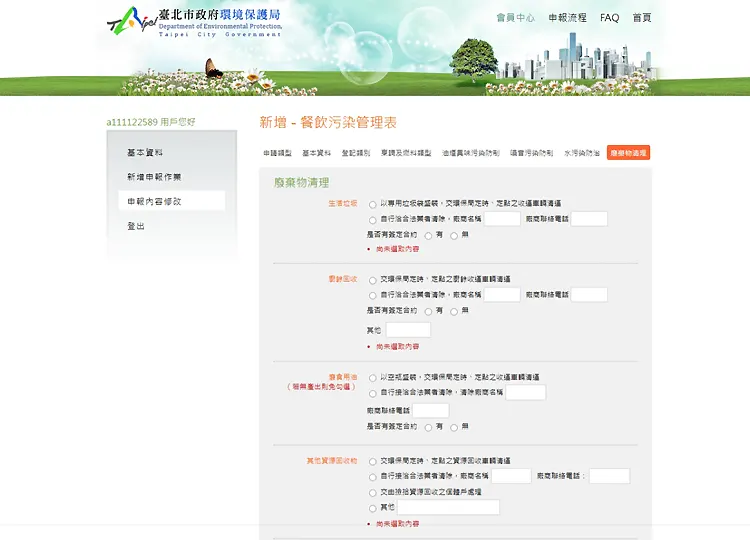Viewport: 750px width, 540px height.
Task: Select 以專用垃圾袋盛裝 radio for 生活垃圾
Action: pyautogui.click(x=373, y=203)
